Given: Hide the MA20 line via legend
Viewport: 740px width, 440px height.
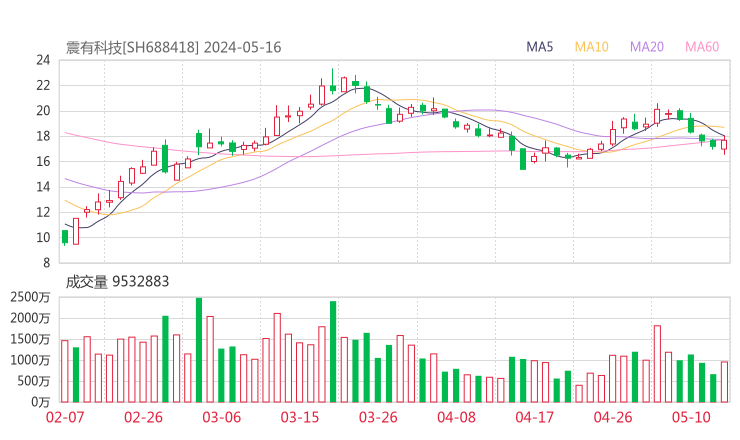Looking at the screenshot, I should (646, 47).
